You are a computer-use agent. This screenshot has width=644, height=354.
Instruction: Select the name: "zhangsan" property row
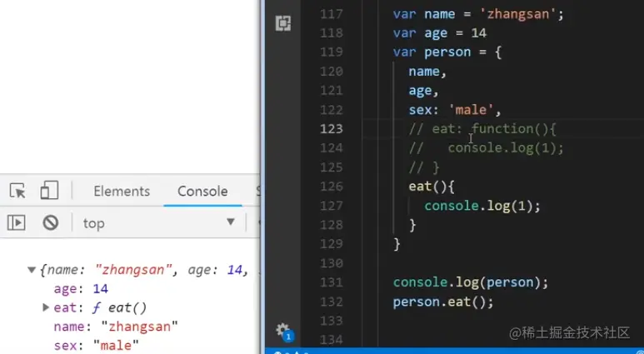116,327
